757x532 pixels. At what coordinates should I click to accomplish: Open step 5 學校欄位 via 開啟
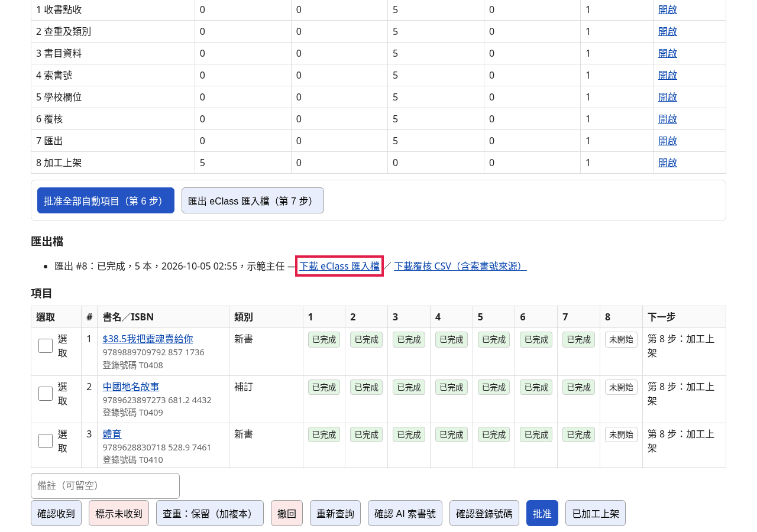tap(668, 97)
